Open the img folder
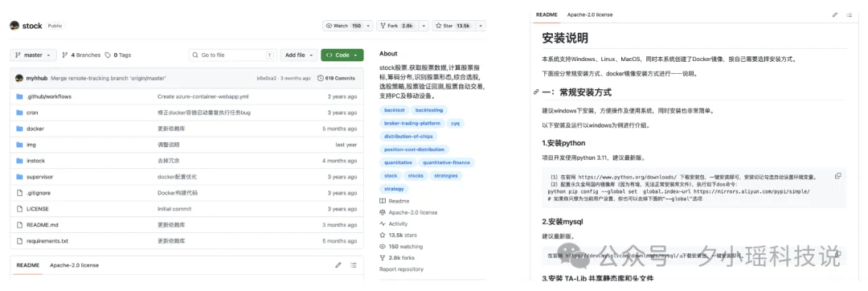The width and height of the screenshot is (868, 291). click(31, 145)
